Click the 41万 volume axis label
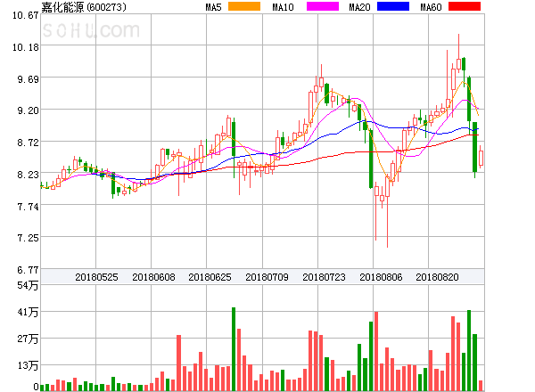 click(x=28, y=312)
